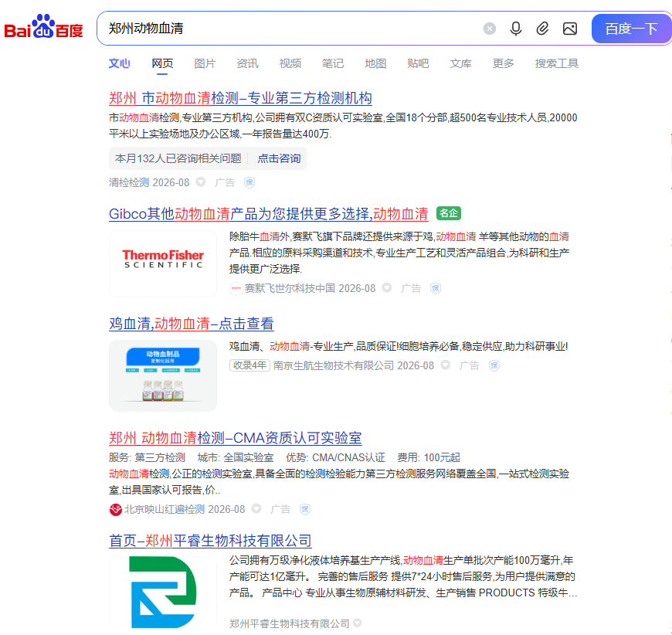Click shield icon beside 北京映山红遍检测 ad
This screenshot has height=635, width=672.
(304, 509)
